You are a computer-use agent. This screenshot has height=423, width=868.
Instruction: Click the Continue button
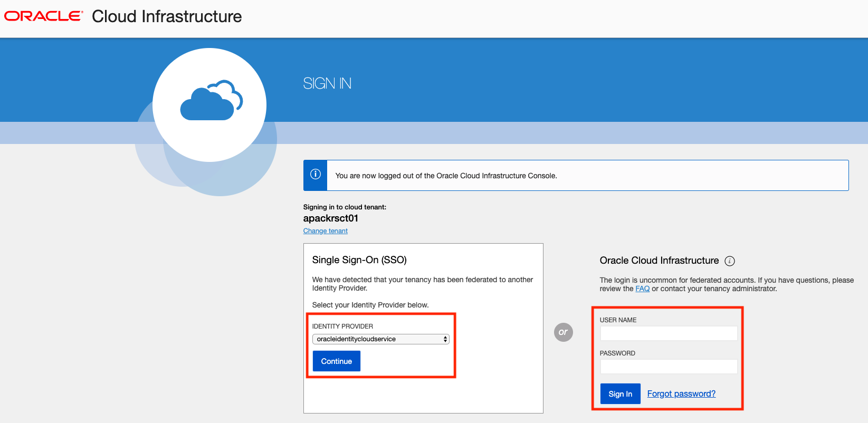337,361
